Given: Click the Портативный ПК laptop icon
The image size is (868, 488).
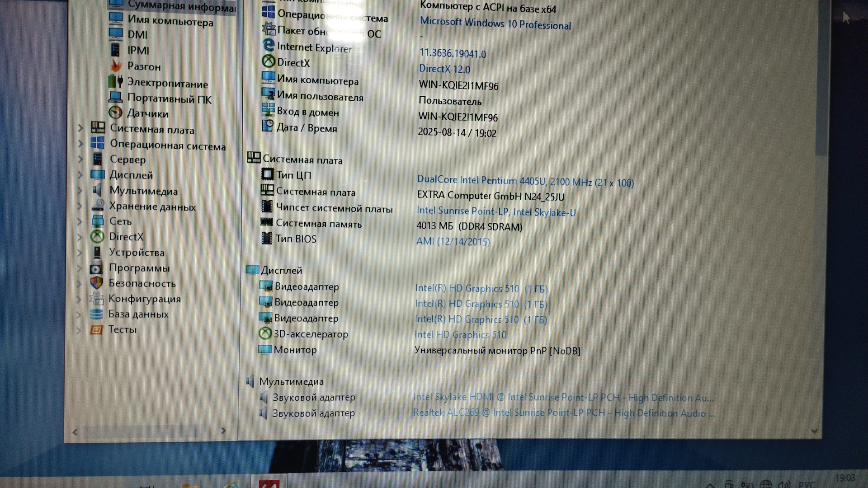Looking at the screenshot, I should [116, 98].
